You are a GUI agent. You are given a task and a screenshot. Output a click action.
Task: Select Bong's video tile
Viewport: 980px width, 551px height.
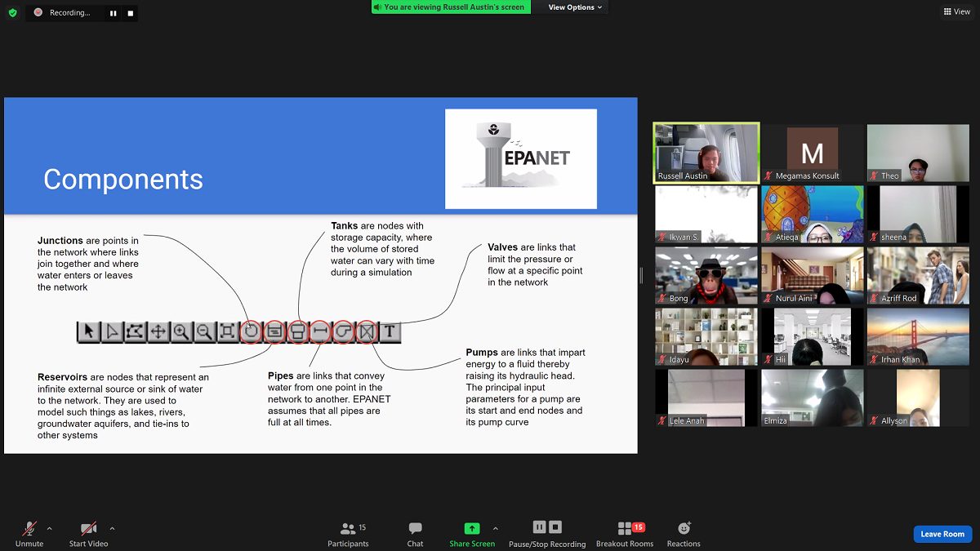coord(706,275)
